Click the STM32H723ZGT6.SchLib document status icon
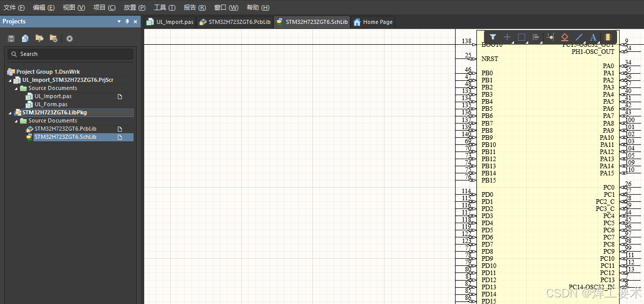 coord(120,137)
